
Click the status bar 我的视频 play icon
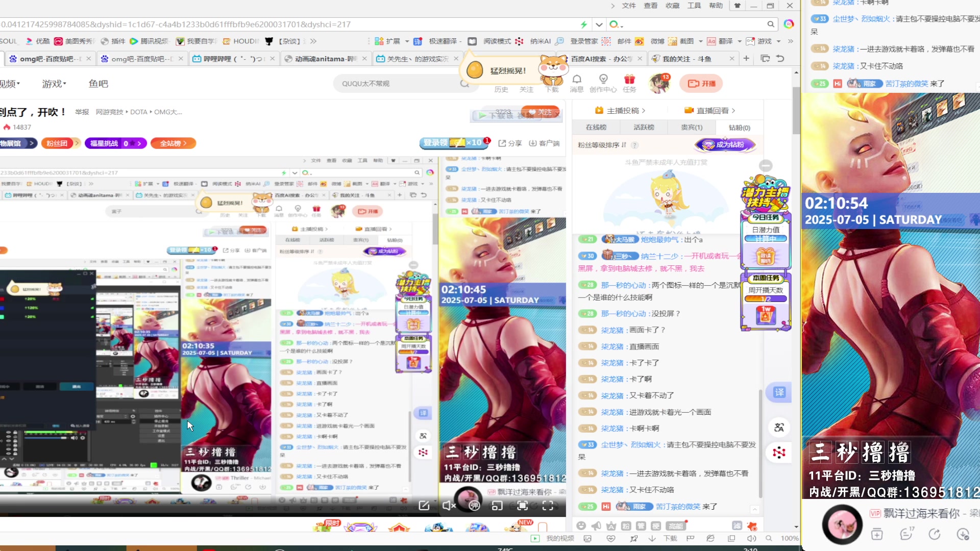(535, 538)
